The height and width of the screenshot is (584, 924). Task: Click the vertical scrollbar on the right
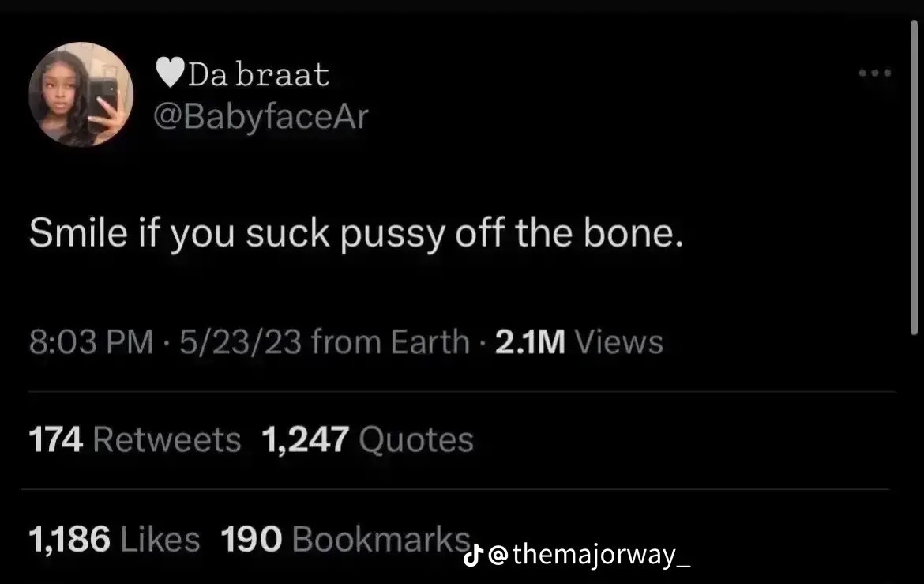click(x=913, y=174)
